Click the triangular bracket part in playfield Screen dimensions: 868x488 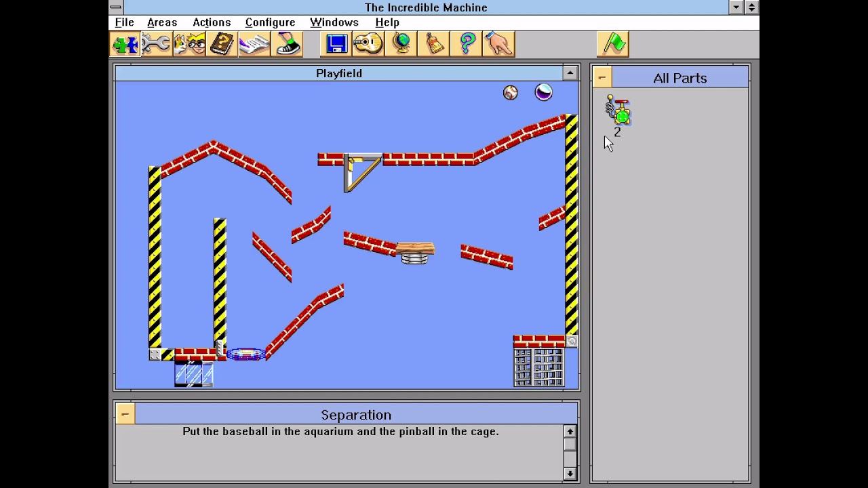coord(362,174)
